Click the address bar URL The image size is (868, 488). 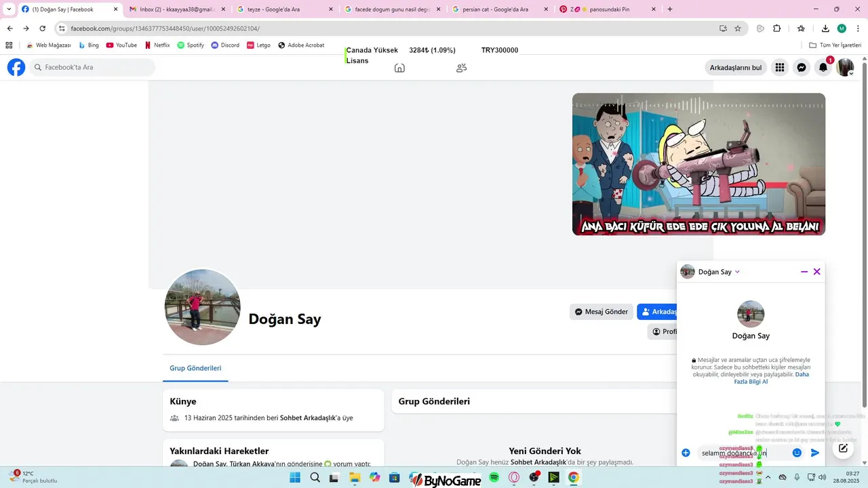[x=165, y=28]
